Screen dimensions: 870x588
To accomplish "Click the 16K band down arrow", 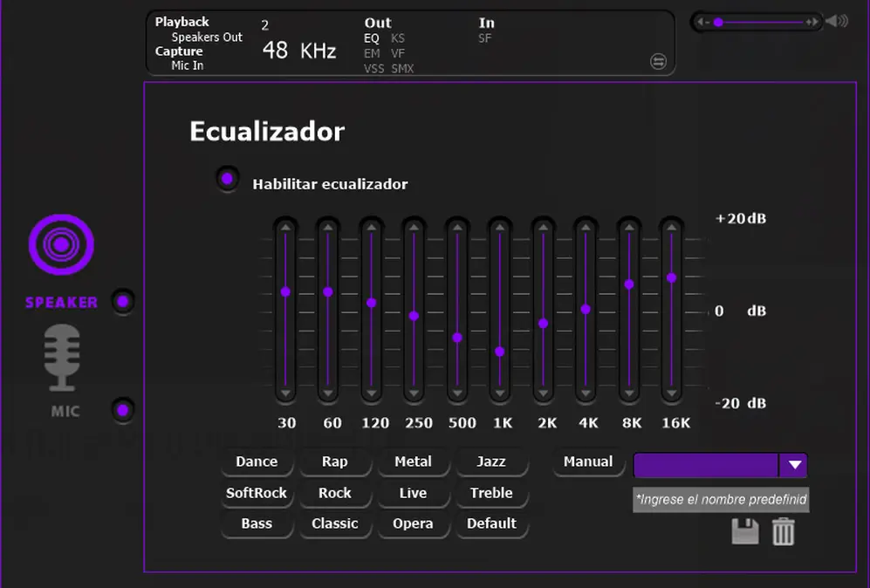I will 671,393.
